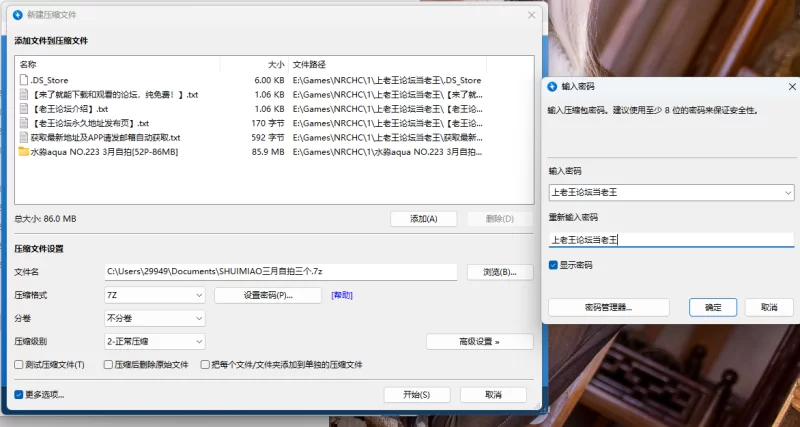Click the app logo in 输入密码 dialog title
This screenshot has height=427, width=800.
tap(552, 87)
